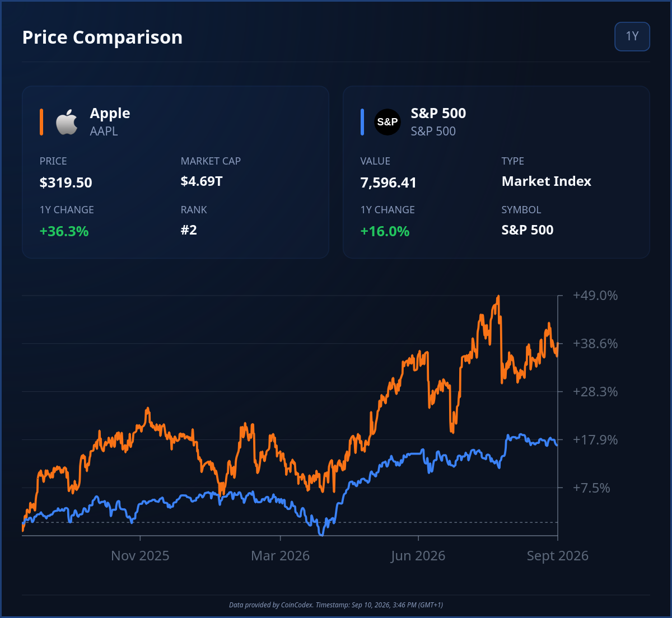Image resolution: width=672 pixels, height=618 pixels.
Task: Click the S&P 500 symbol value
Action: (528, 230)
